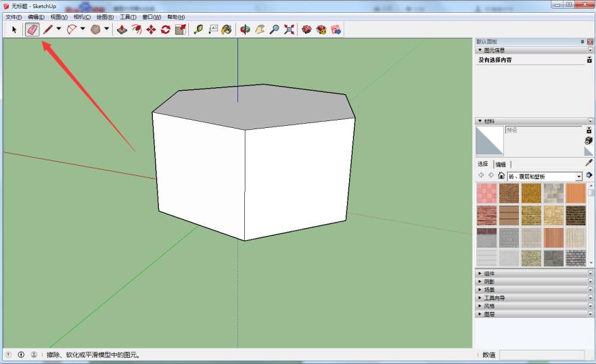Activate the Orbit camera tool
Viewport: 596px width, 364px height.
point(246,29)
